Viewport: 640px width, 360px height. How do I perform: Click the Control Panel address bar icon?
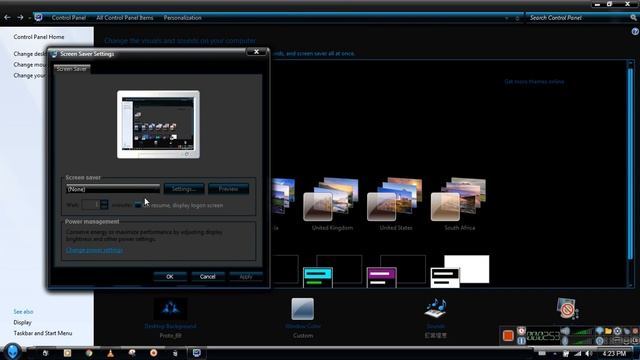pos(38,17)
